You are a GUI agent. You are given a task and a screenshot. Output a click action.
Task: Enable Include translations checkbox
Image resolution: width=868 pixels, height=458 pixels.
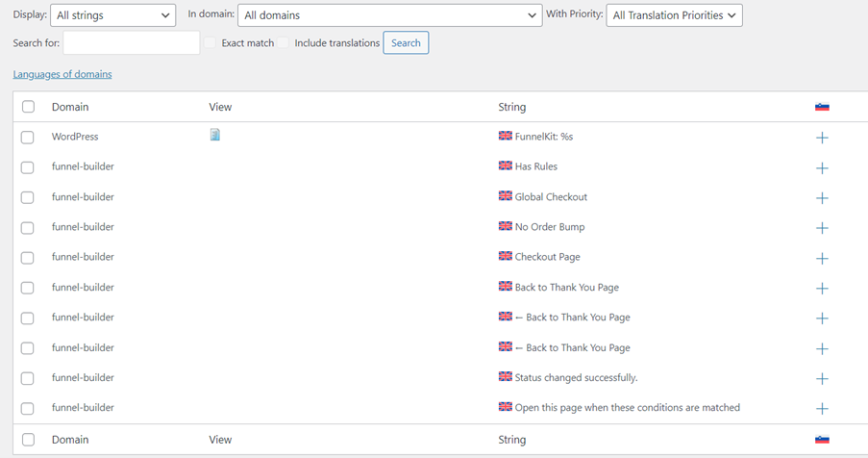283,42
